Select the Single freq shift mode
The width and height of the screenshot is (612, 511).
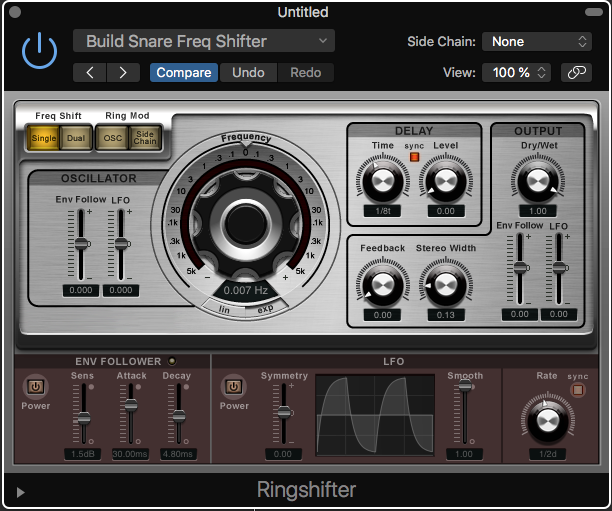click(43, 138)
